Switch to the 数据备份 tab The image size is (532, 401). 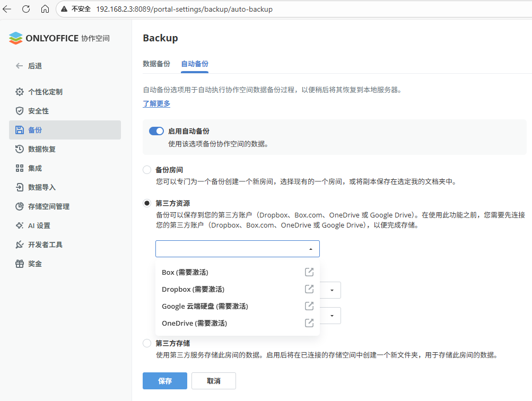(x=156, y=64)
